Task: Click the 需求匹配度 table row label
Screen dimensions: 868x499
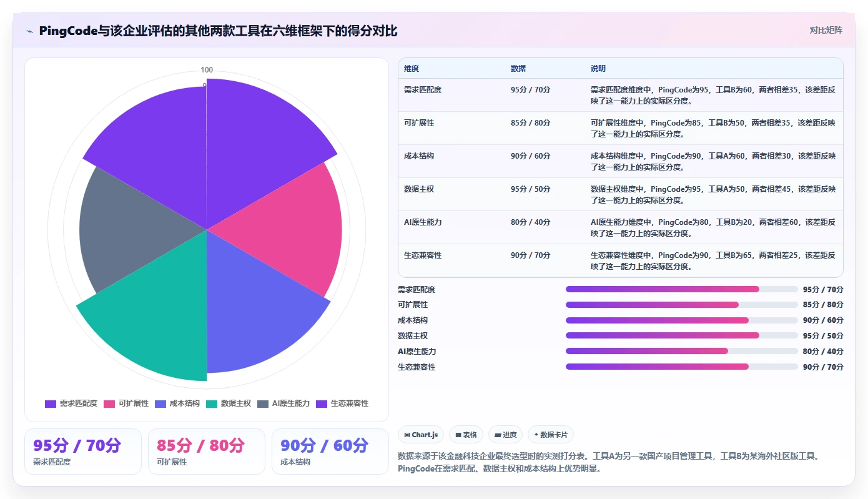Action: (423, 90)
